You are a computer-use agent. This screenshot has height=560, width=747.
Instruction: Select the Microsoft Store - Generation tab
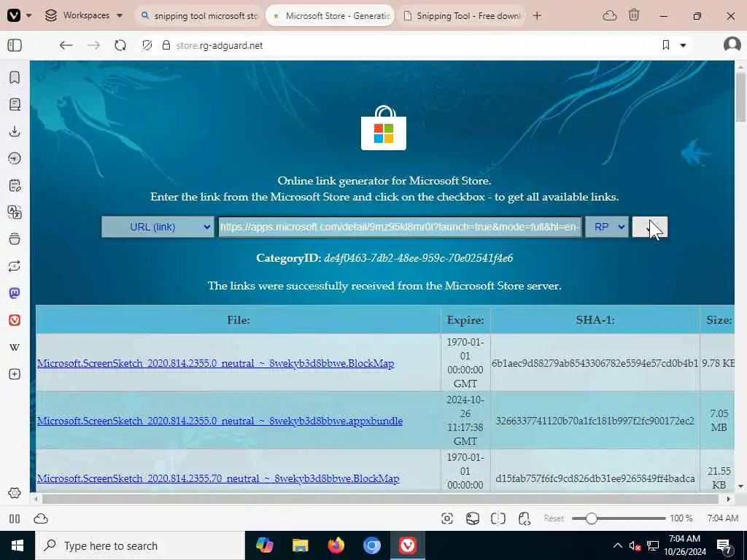(x=330, y=16)
